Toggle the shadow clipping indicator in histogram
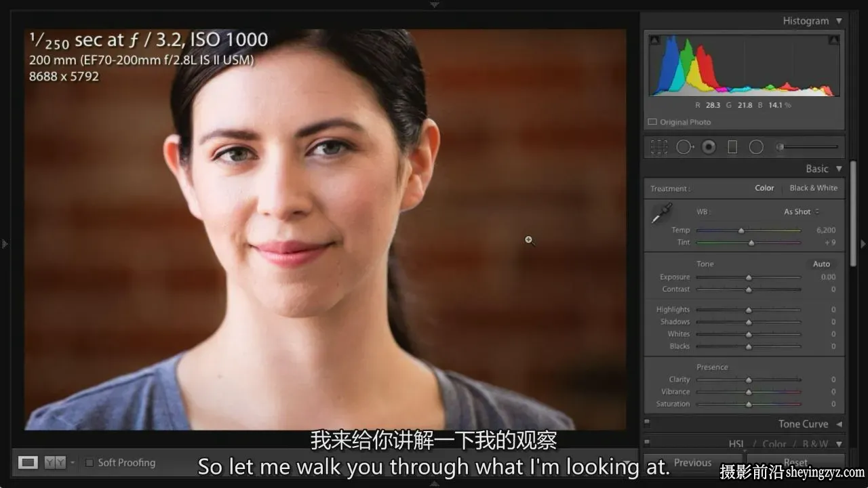Image resolution: width=868 pixels, height=488 pixels. [654, 41]
